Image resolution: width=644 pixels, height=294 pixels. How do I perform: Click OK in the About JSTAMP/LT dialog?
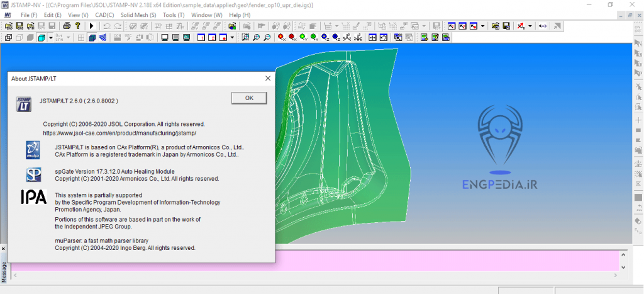pyautogui.click(x=249, y=98)
